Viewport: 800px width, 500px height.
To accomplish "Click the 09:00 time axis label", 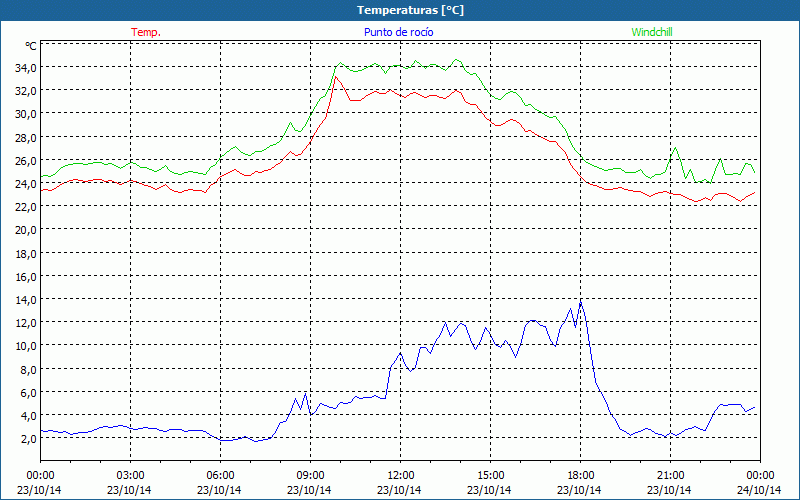I will pyautogui.click(x=310, y=476).
